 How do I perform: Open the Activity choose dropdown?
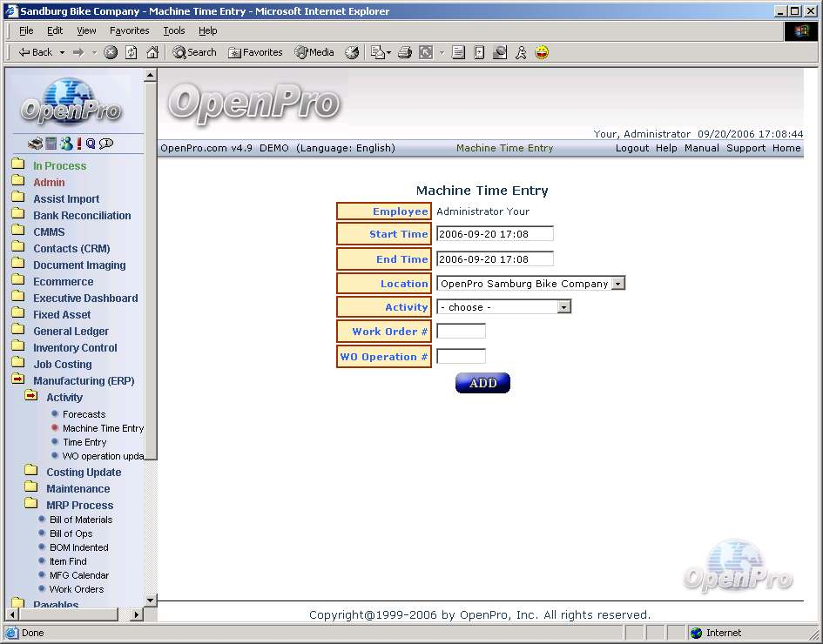click(564, 307)
